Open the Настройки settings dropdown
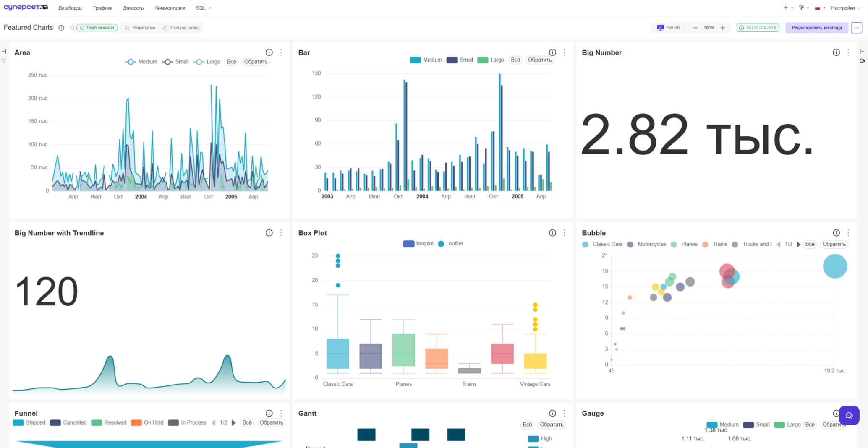 point(845,8)
